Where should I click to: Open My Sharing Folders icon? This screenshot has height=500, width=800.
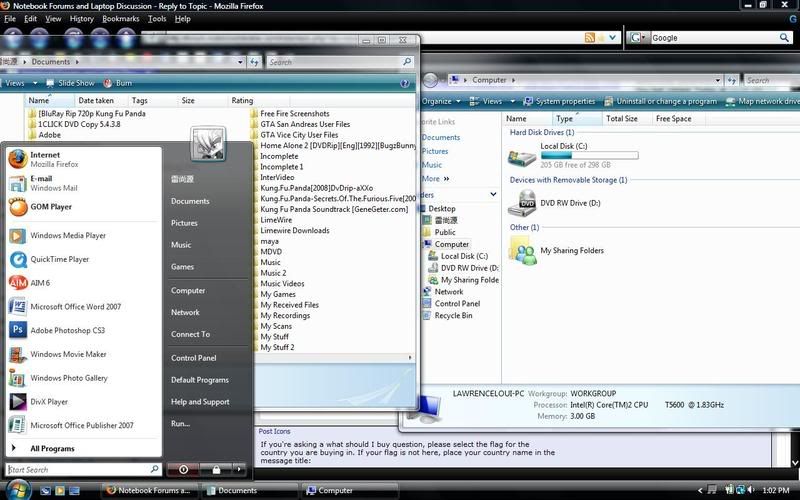click(x=522, y=251)
